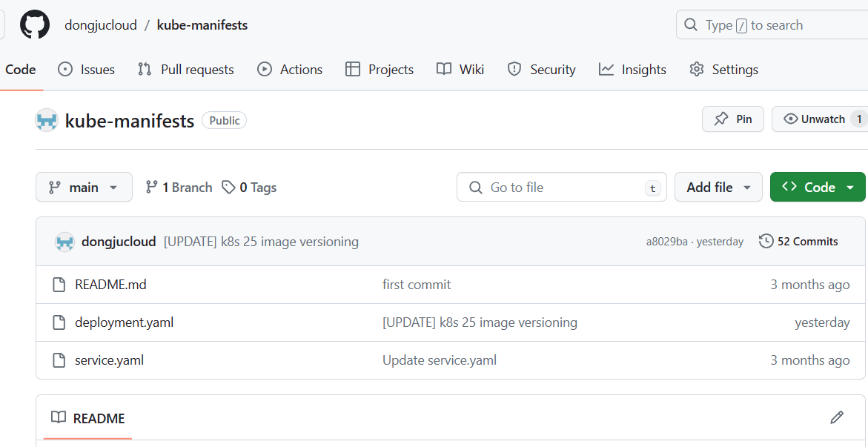Open the Actions tab
868x447 pixels.
pyautogui.click(x=290, y=70)
